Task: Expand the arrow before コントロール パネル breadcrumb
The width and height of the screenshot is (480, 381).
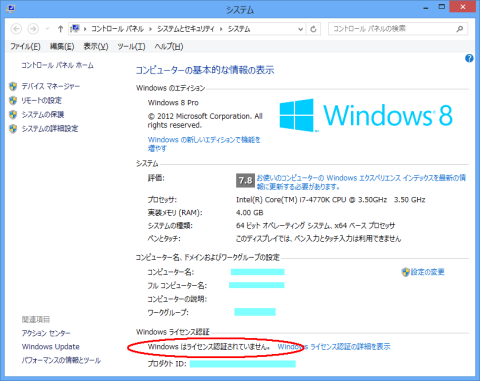Action: [x=85, y=29]
